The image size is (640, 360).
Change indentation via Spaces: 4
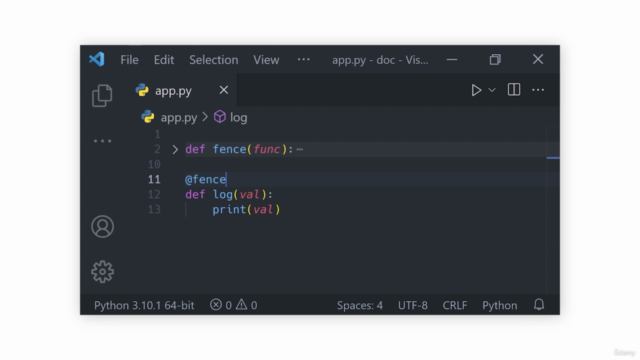coord(360,305)
